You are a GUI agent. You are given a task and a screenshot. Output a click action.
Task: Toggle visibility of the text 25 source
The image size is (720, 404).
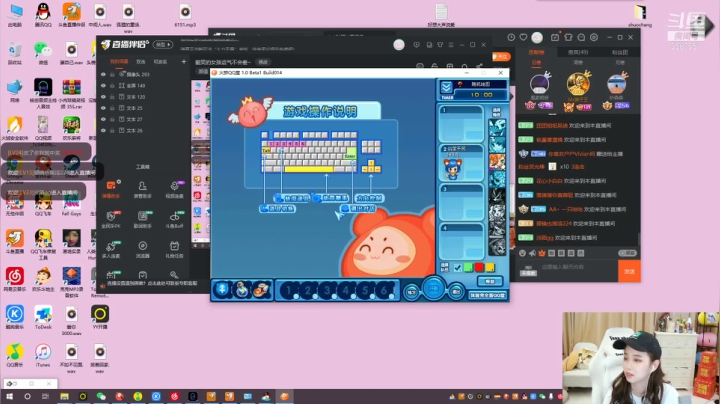point(103,108)
